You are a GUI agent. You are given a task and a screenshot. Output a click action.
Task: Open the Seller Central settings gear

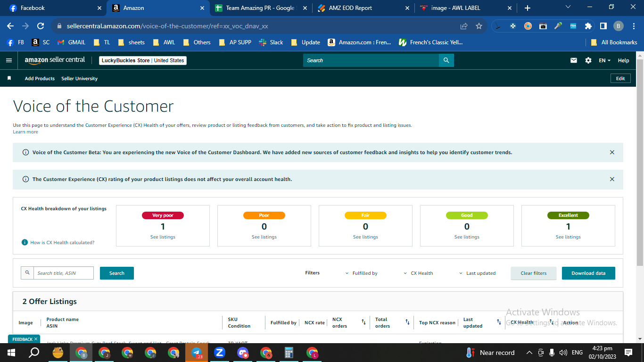[588, 60]
